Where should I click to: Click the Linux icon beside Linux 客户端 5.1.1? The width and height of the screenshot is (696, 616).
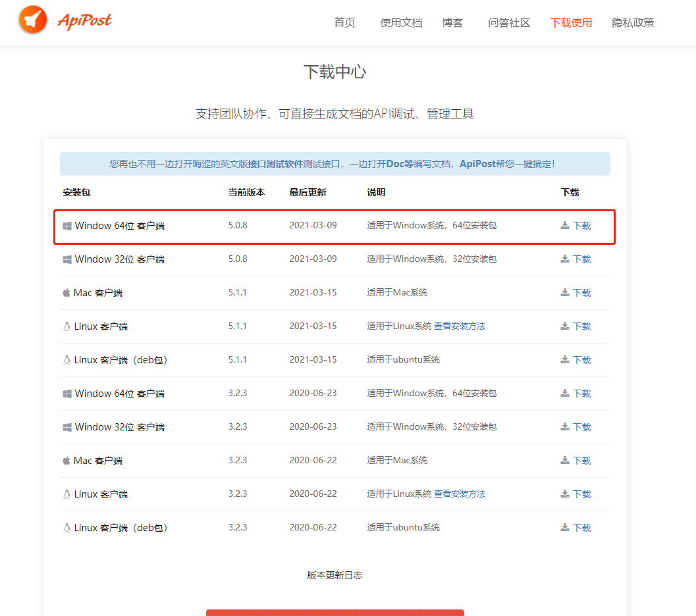pos(66,326)
